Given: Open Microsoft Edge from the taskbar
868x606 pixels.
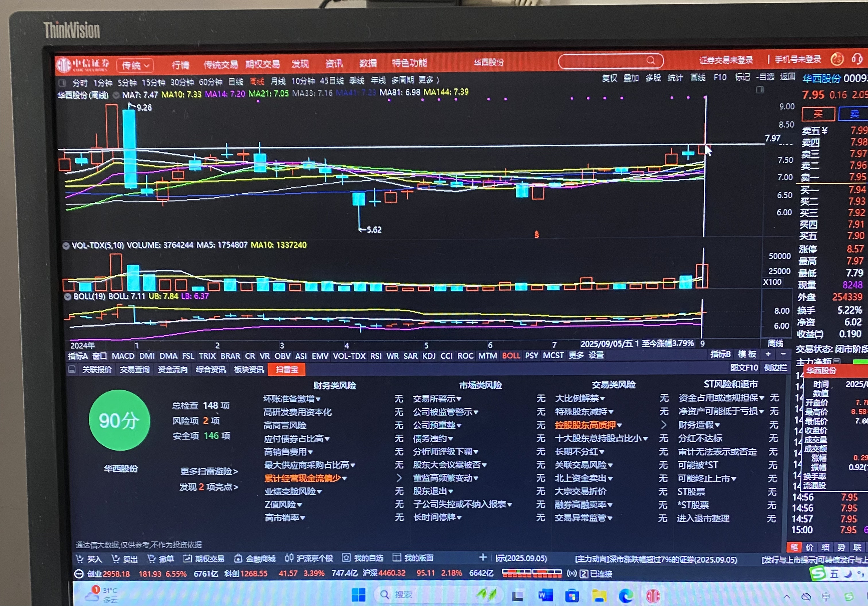Looking at the screenshot, I should (x=626, y=596).
